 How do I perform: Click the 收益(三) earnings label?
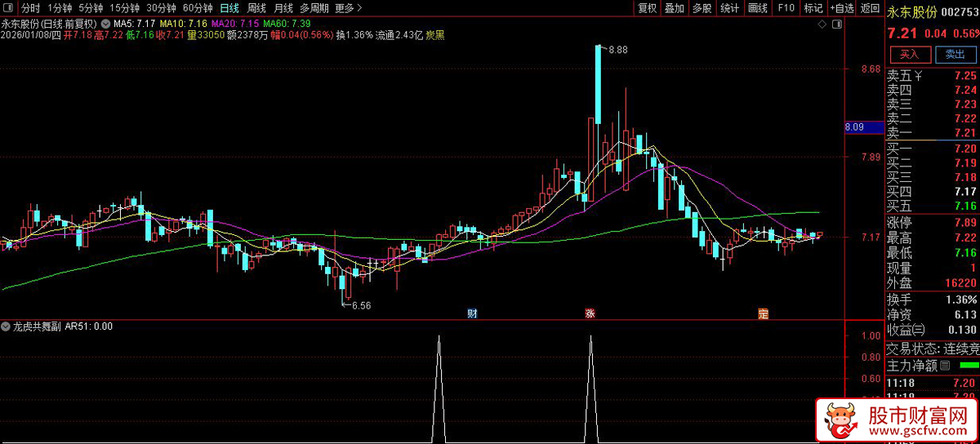906,330
